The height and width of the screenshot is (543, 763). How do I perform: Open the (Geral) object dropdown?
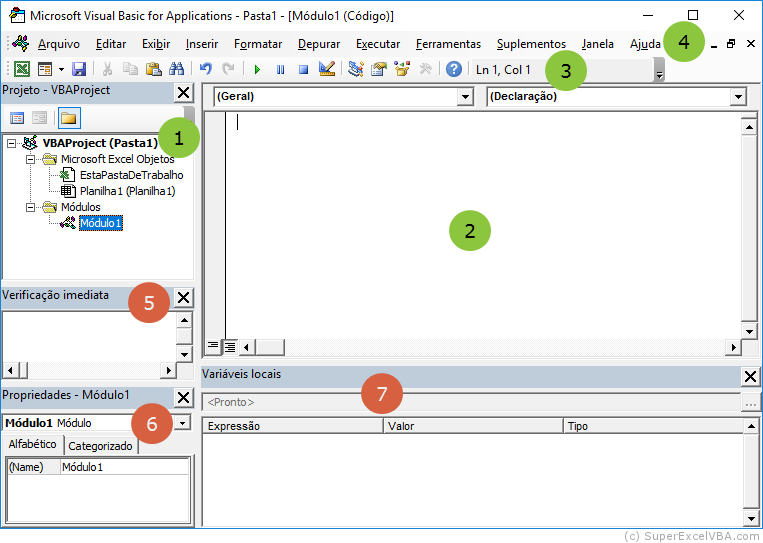(465, 96)
